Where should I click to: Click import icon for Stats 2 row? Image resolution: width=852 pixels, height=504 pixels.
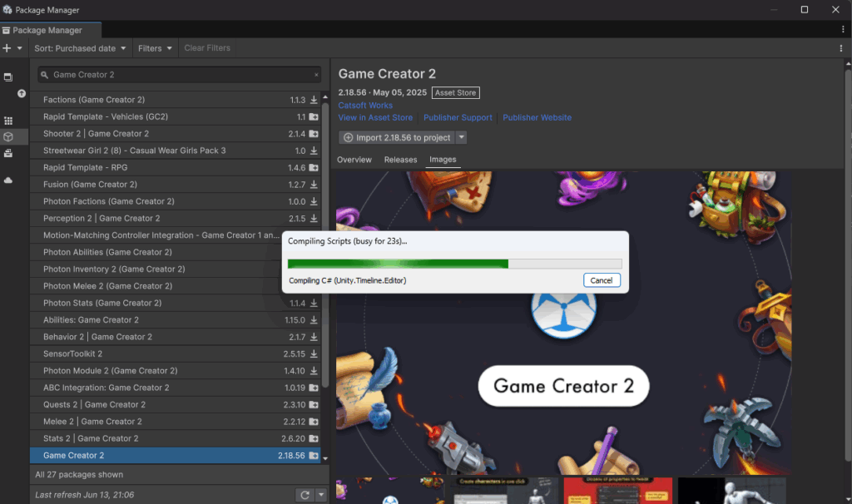(x=314, y=438)
